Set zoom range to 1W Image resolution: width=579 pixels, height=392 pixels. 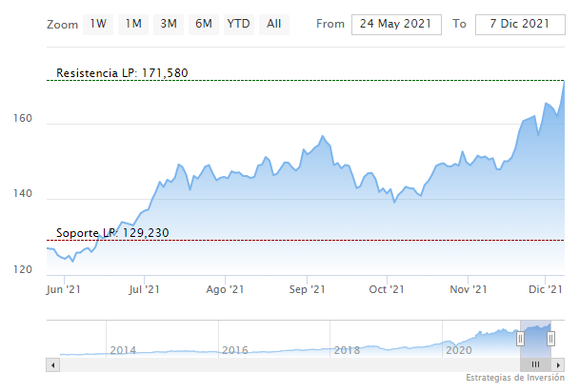pos(99,24)
